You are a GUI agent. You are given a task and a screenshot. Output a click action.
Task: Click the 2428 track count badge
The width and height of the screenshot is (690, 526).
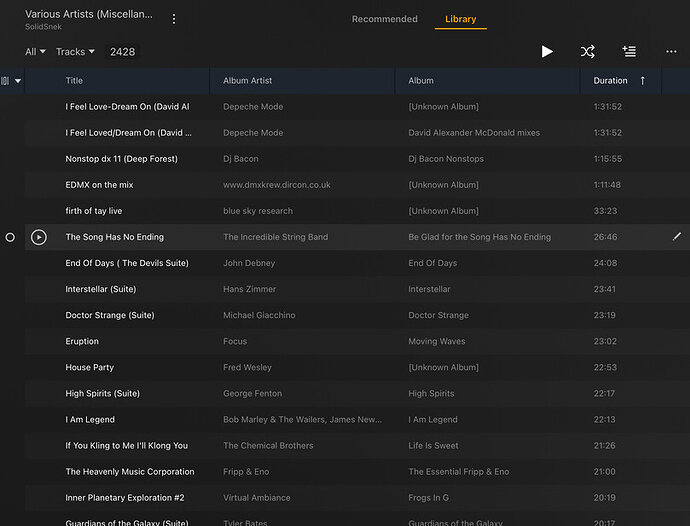tap(122, 52)
